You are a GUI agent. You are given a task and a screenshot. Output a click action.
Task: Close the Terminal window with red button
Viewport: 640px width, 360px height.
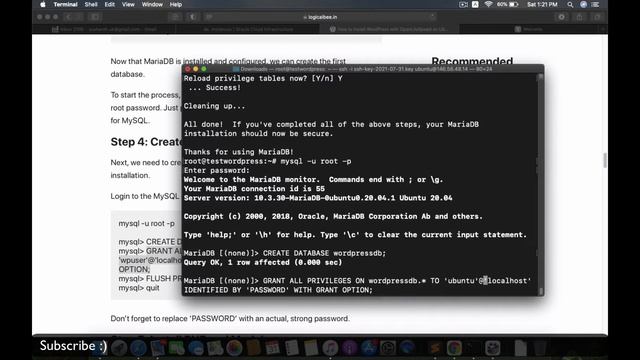click(x=188, y=69)
